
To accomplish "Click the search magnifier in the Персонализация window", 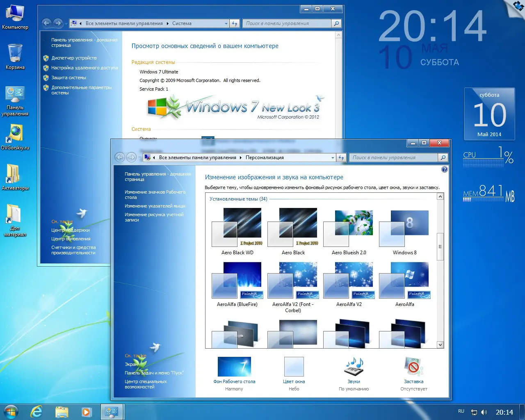I will (x=443, y=157).
